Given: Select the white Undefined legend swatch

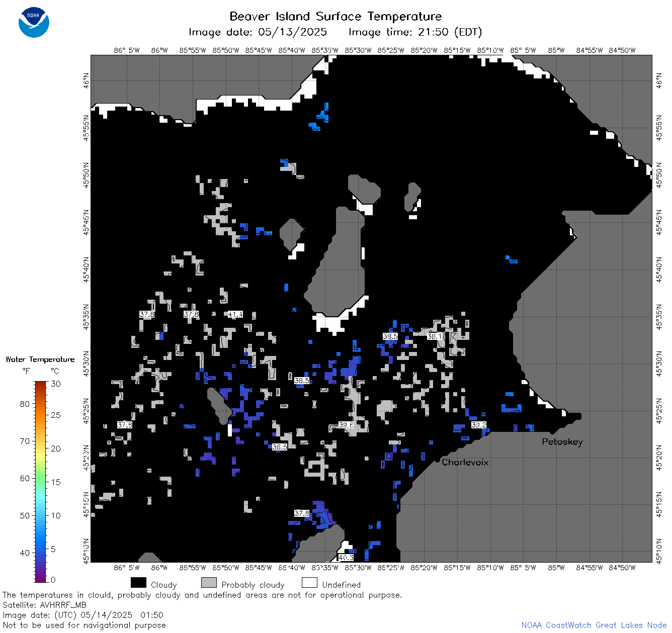Looking at the screenshot, I should click(x=309, y=583).
